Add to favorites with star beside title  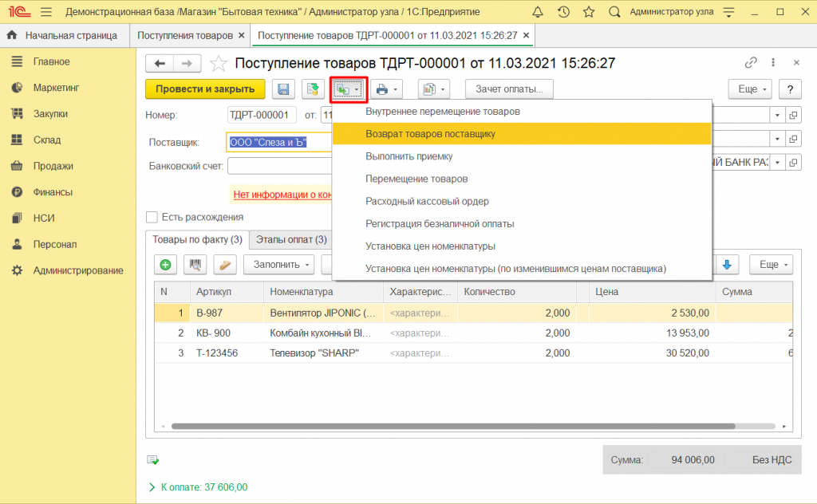(218, 64)
